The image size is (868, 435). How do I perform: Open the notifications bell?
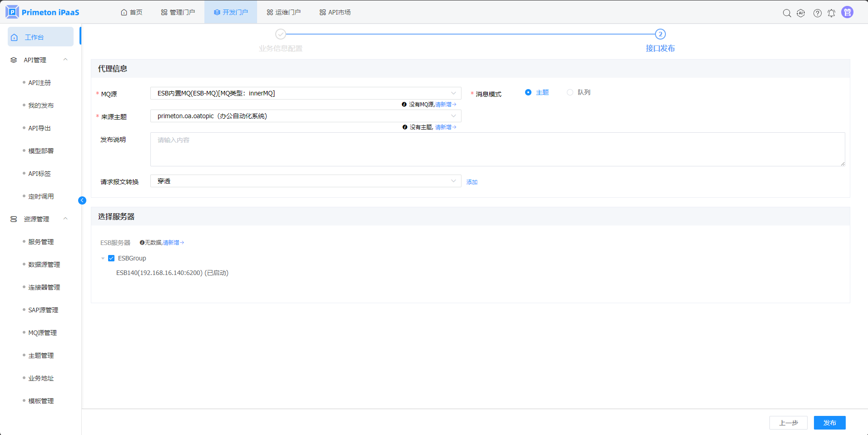tap(831, 13)
